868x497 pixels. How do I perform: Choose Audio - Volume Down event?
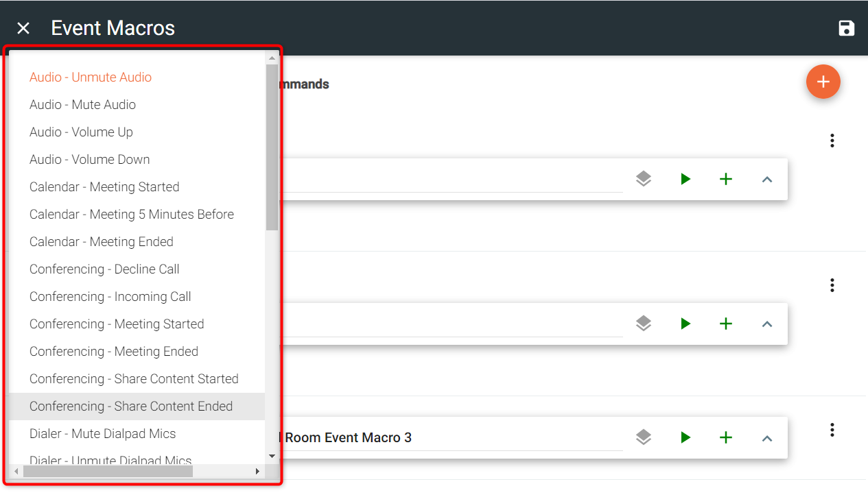137,160
